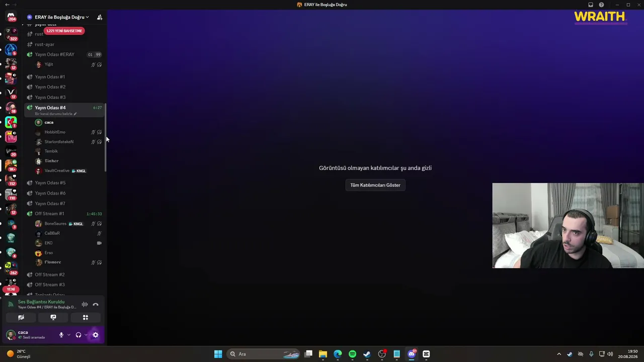Open the Notepad app on the taskbar
Image resolution: width=644 pixels, height=362 pixels.
pos(397,354)
